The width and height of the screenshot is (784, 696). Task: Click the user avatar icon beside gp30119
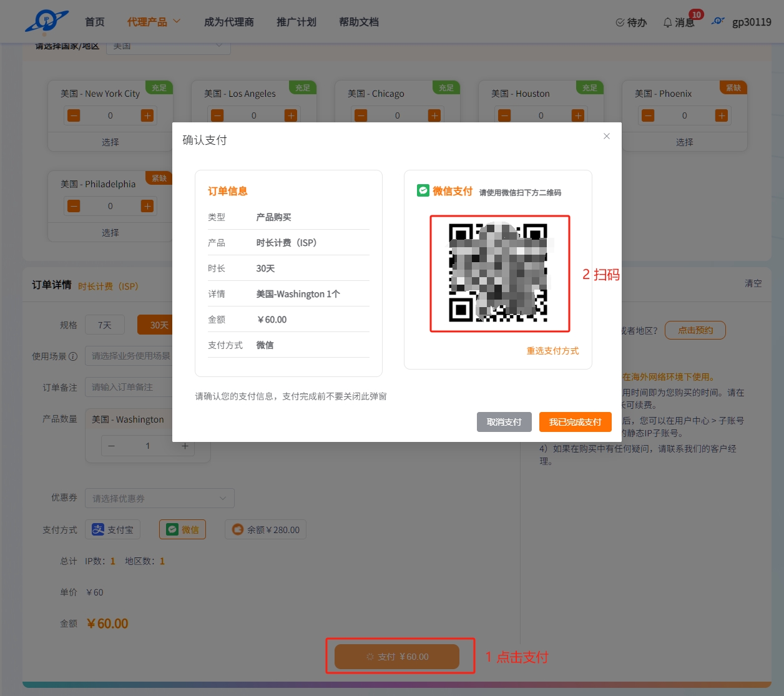pyautogui.click(x=718, y=21)
